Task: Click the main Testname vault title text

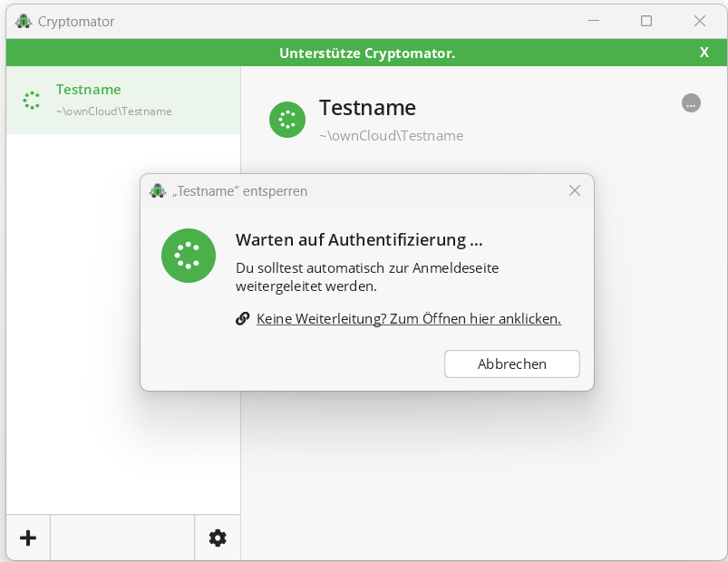Action: [x=367, y=108]
